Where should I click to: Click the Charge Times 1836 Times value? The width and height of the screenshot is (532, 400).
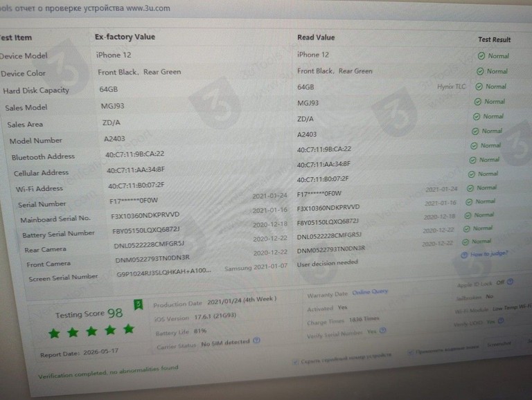tap(364, 319)
